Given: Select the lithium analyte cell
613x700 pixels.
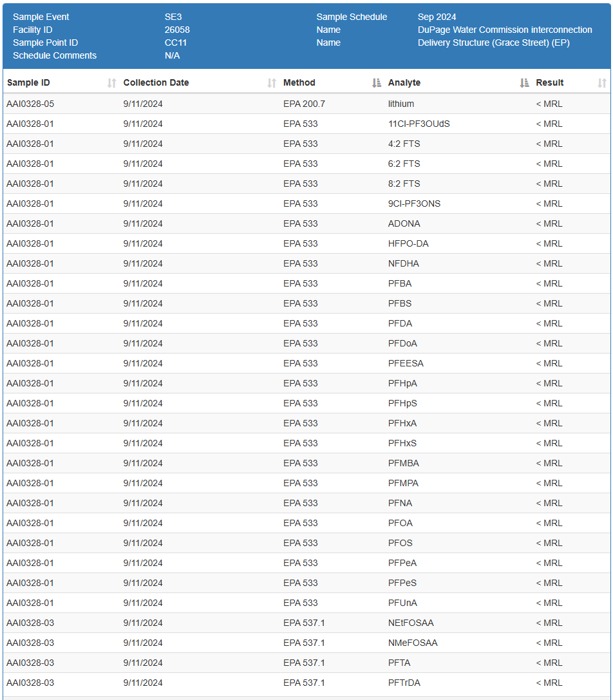Looking at the screenshot, I should click(401, 104).
